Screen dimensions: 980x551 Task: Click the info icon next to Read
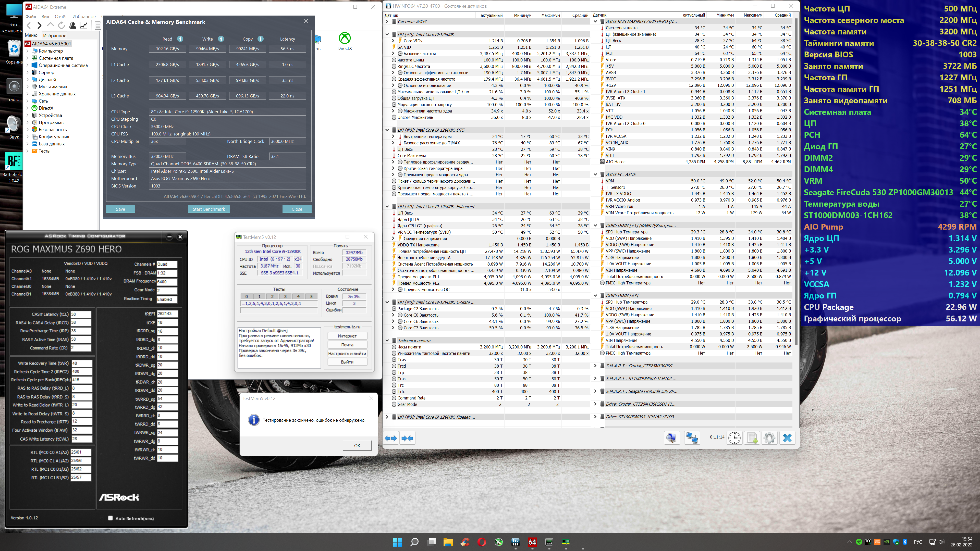(180, 39)
